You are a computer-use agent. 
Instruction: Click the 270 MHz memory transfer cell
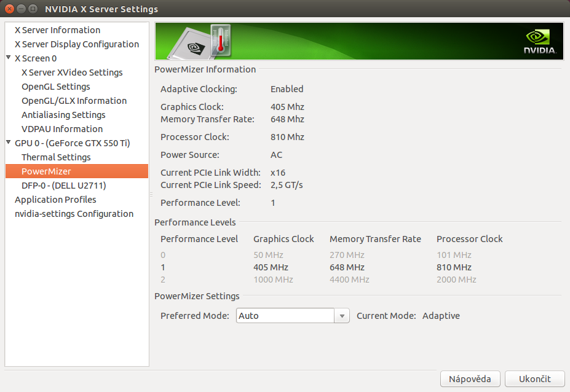coord(347,255)
